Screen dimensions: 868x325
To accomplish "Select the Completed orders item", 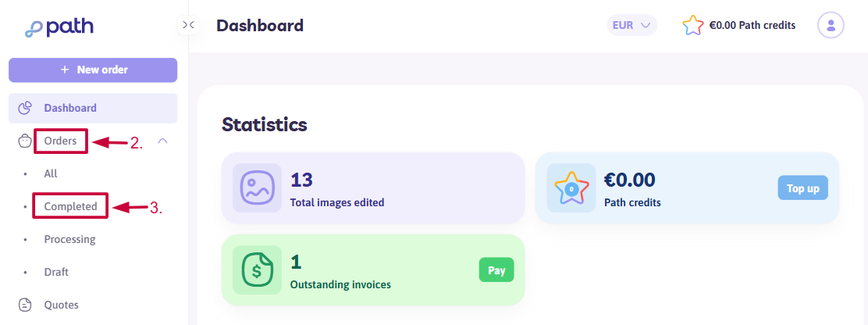I will pyautogui.click(x=71, y=206).
